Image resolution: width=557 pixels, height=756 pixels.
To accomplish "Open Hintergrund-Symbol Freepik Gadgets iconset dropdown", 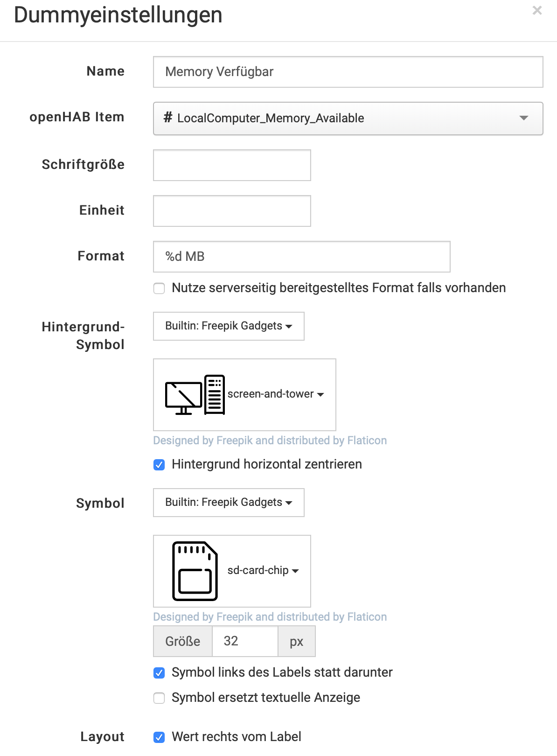I will pyautogui.click(x=229, y=326).
